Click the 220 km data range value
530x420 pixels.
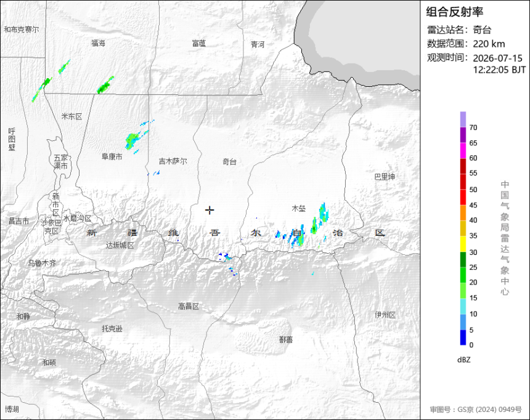coord(489,44)
